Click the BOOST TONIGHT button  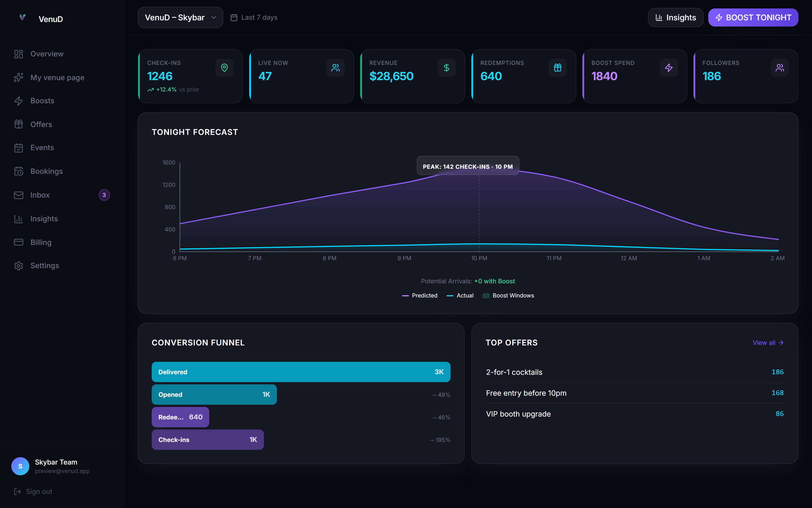[x=753, y=17]
